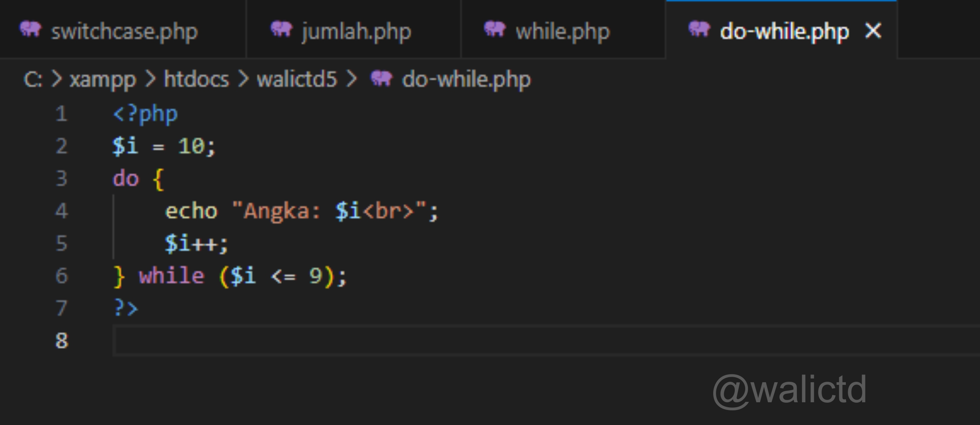This screenshot has height=425, width=980.
Task: Open the jumlah.php tab
Action: pos(356,32)
